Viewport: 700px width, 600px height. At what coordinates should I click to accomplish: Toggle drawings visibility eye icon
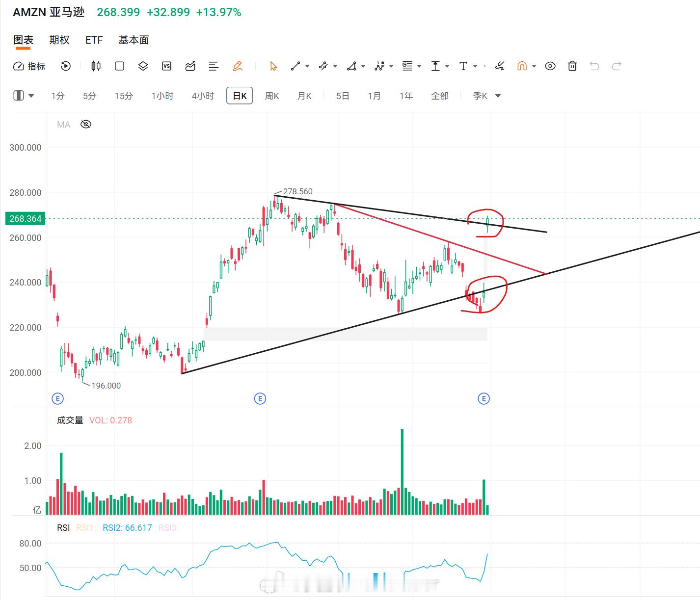coord(550,66)
